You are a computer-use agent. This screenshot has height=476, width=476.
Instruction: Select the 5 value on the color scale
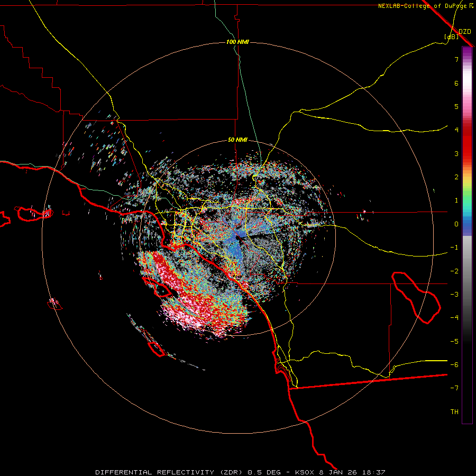(456, 106)
